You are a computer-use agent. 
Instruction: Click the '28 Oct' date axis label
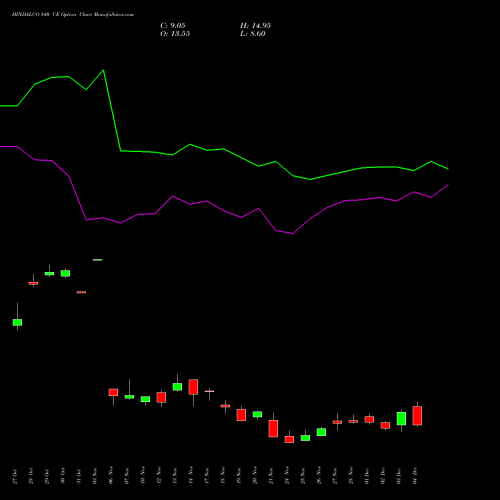[x=31, y=476]
